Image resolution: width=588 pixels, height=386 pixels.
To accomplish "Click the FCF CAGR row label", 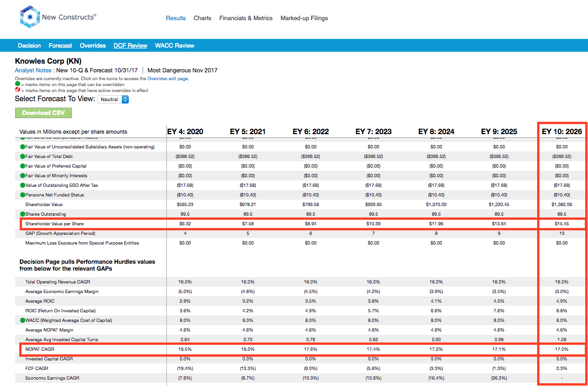I will click(37, 369).
